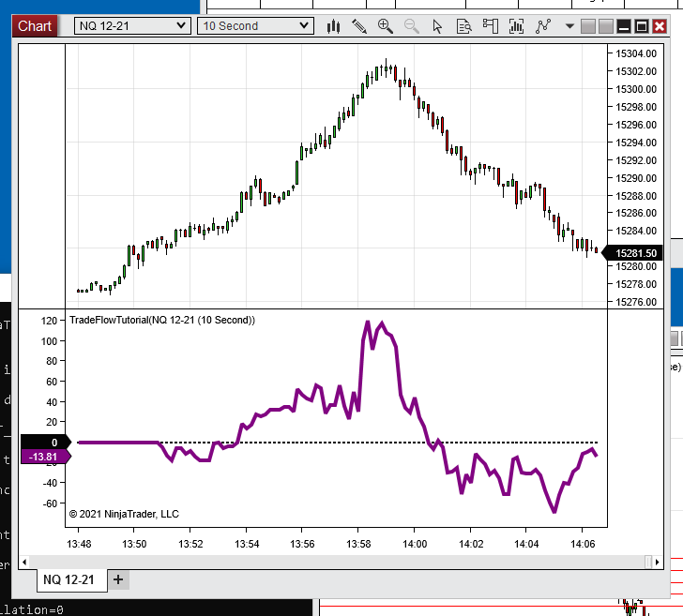Select the NQ 12-21 chart tab
The image size is (683, 616).
[72, 579]
